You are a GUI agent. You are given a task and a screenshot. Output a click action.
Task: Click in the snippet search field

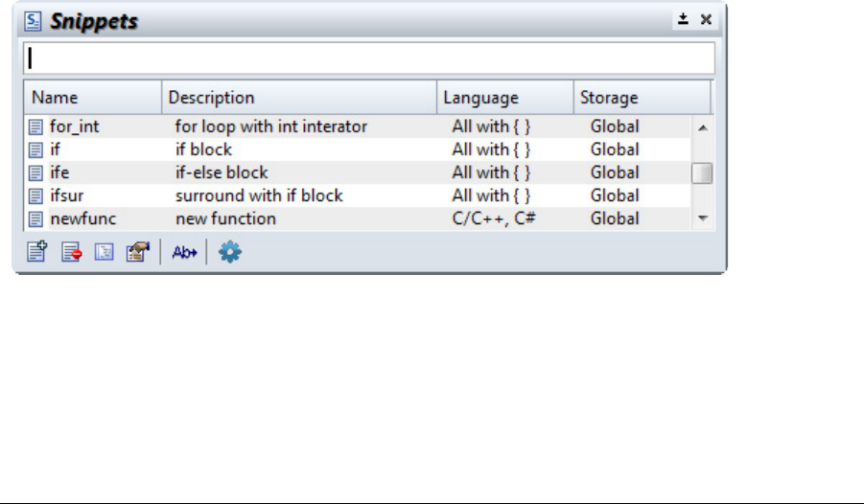pos(369,58)
